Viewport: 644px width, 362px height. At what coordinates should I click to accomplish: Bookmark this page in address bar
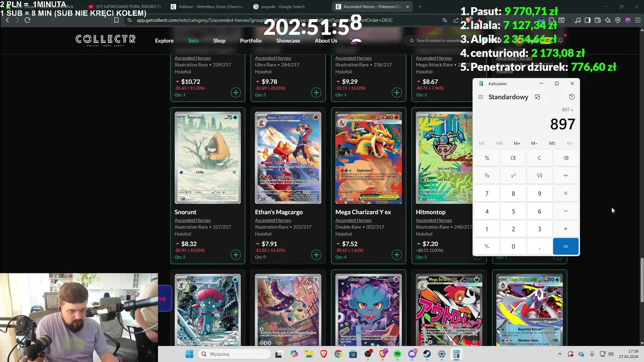pos(116,20)
